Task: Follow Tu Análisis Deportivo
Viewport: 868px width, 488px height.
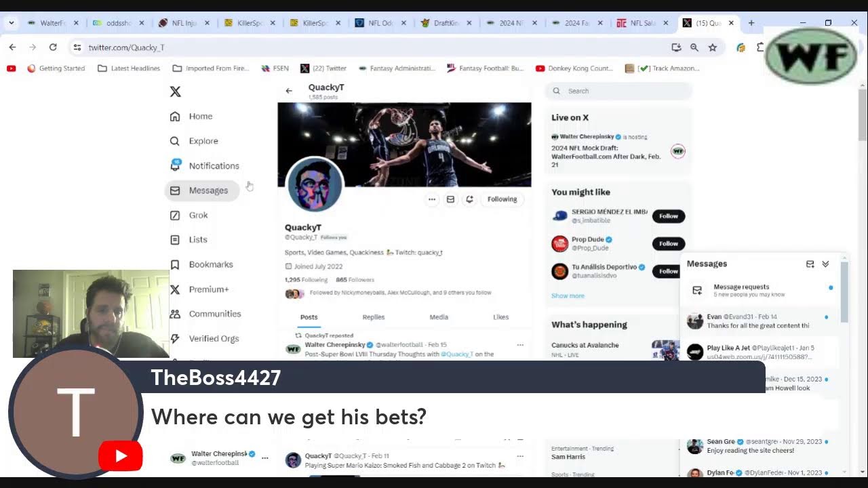Action: (x=667, y=271)
